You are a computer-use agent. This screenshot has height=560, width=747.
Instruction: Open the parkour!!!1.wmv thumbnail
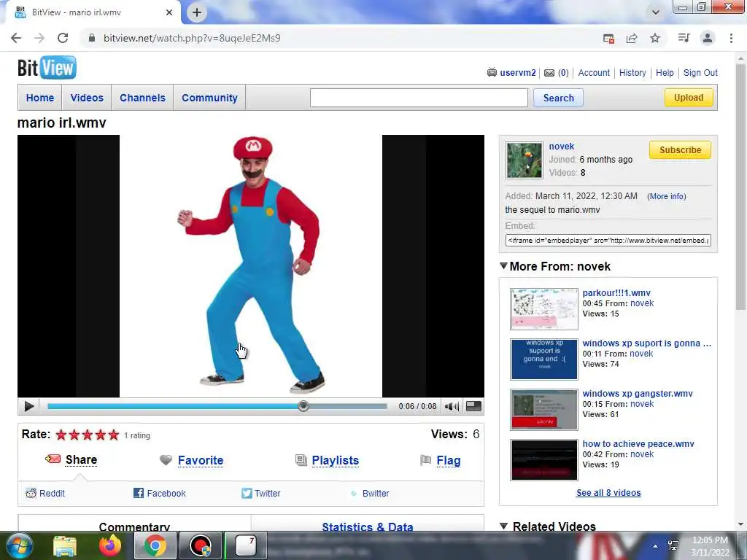coord(544,309)
